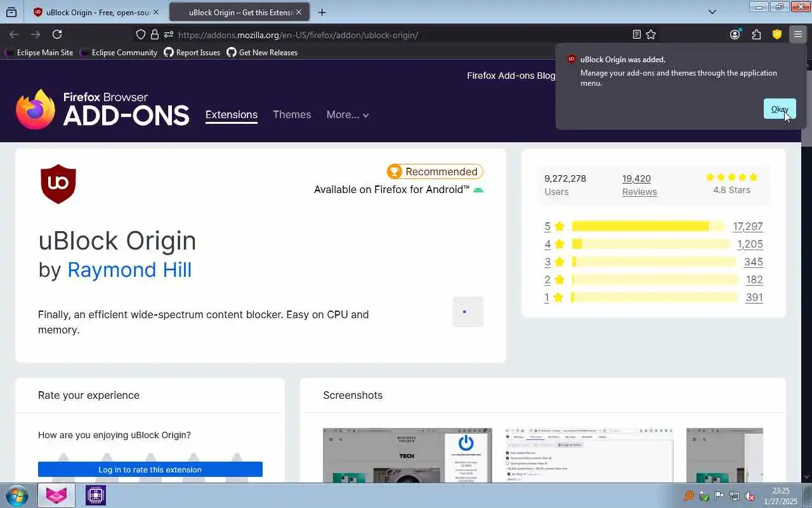Open the Action Center flag tray icon
The height and width of the screenshot is (508, 812).
[719, 496]
